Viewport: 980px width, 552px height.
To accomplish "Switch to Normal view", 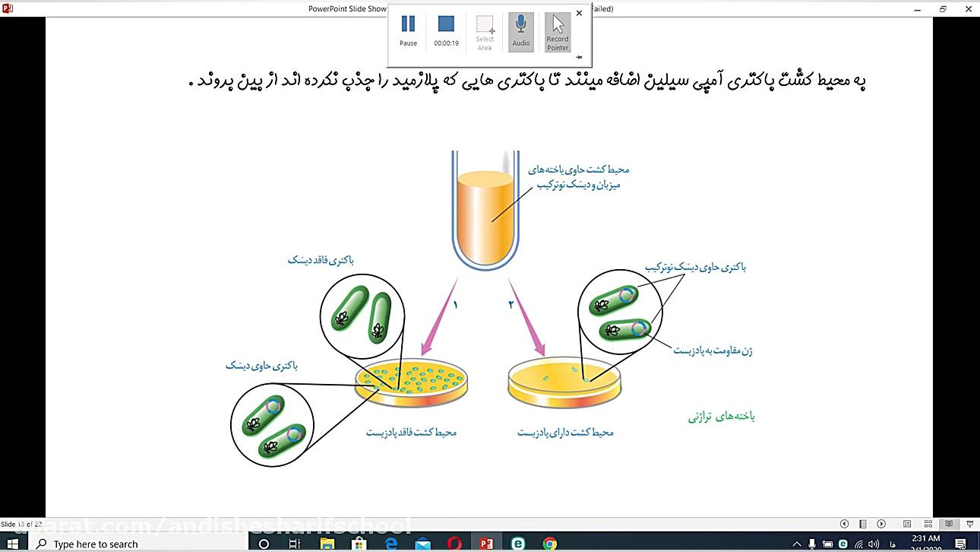I will [907, 524].
